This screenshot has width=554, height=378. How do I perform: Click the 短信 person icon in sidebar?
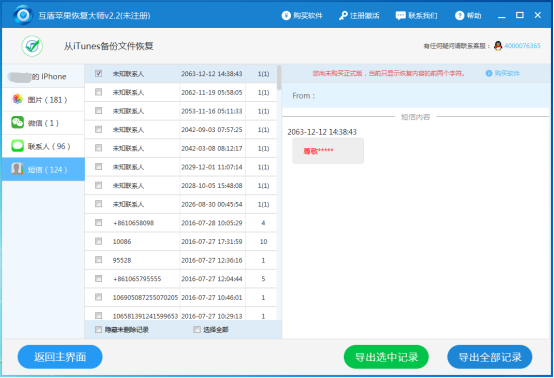(x=17, y=169)
